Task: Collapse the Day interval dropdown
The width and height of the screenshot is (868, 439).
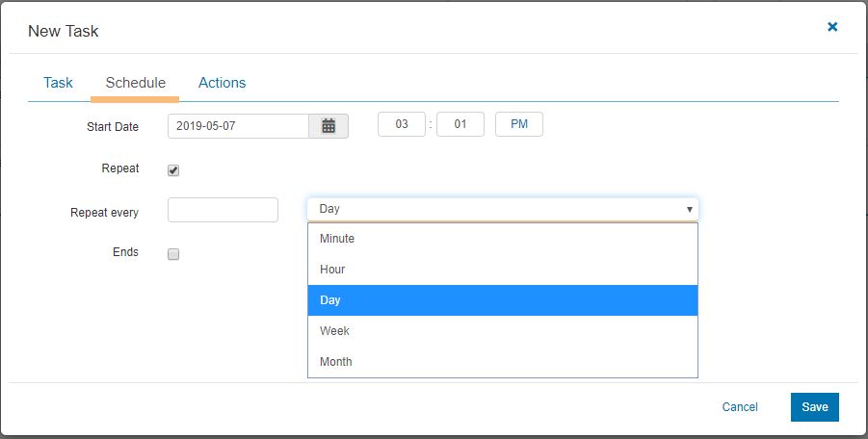Action: [x=503, y=210]
